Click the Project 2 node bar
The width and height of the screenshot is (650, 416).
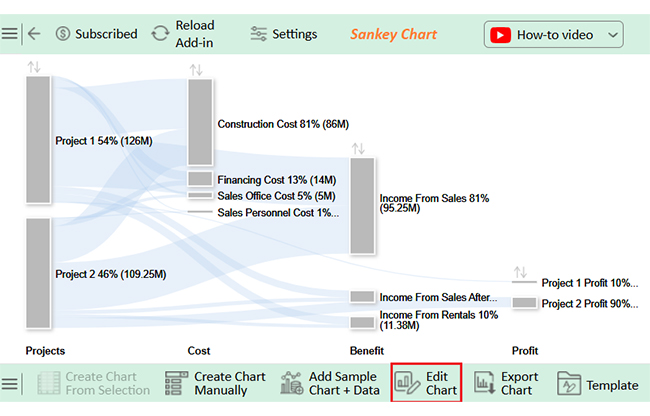(x=38, y=273)
